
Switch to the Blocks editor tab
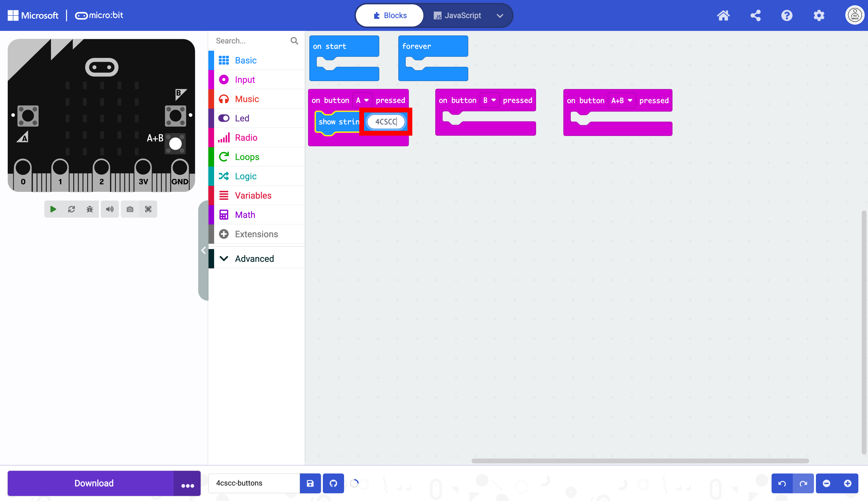coord(390,15)
